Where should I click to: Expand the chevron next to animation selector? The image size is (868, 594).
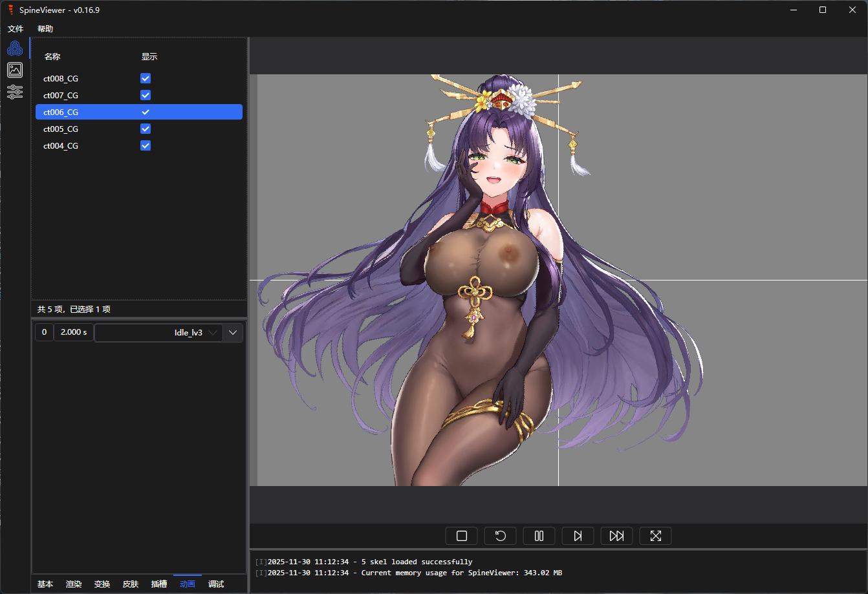(x=233, y=333)
